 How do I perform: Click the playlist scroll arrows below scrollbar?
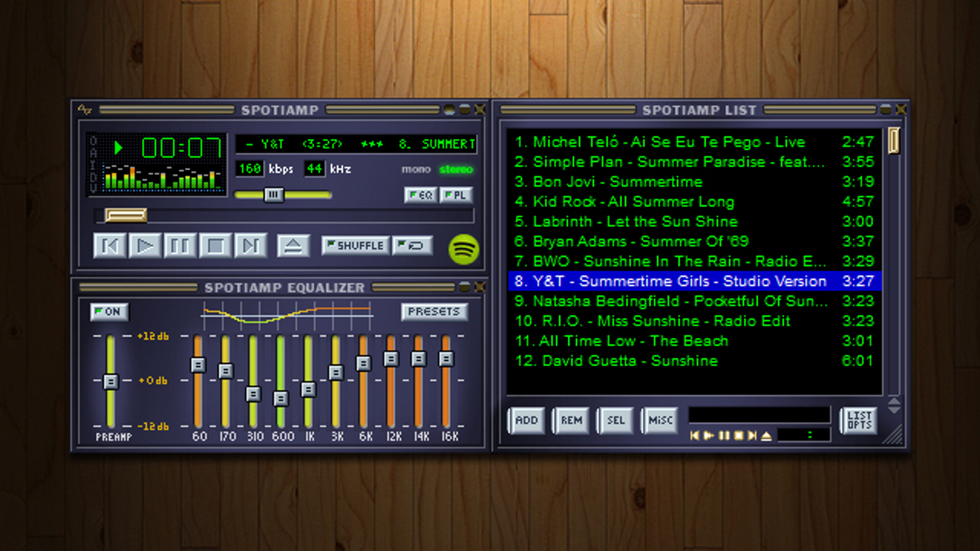894,405
